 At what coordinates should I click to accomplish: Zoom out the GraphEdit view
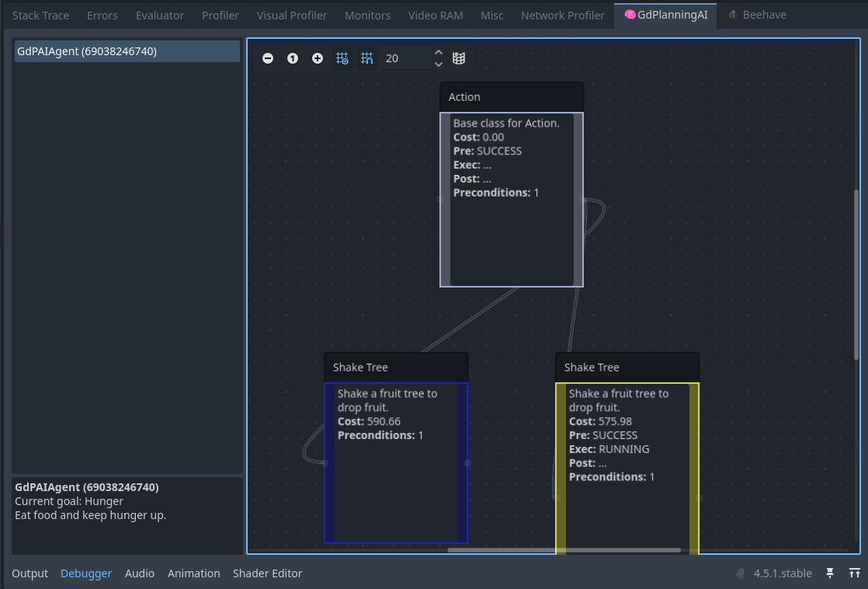pyautogui.click(x=268, y=58)
